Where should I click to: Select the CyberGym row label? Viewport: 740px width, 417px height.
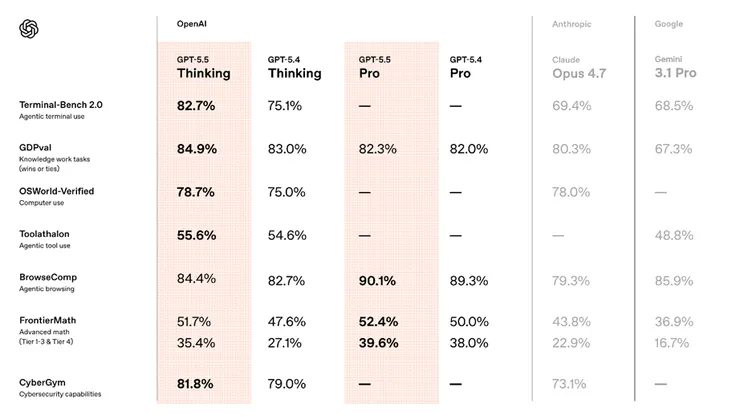tap(44, 382)
